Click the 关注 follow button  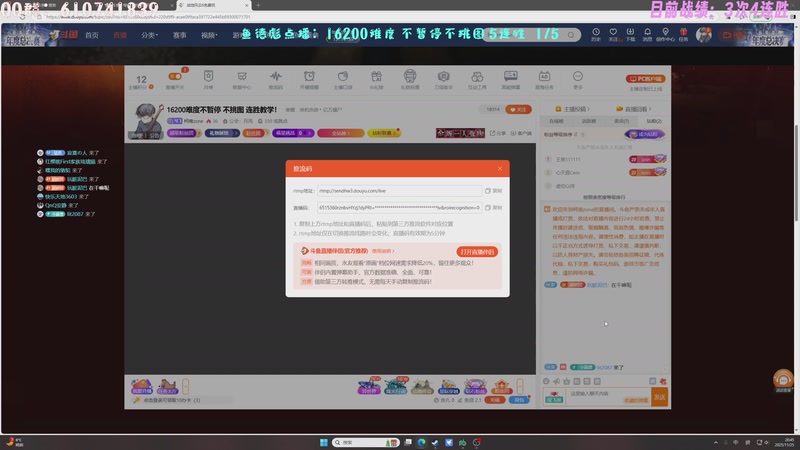click(x=518, y=110)
